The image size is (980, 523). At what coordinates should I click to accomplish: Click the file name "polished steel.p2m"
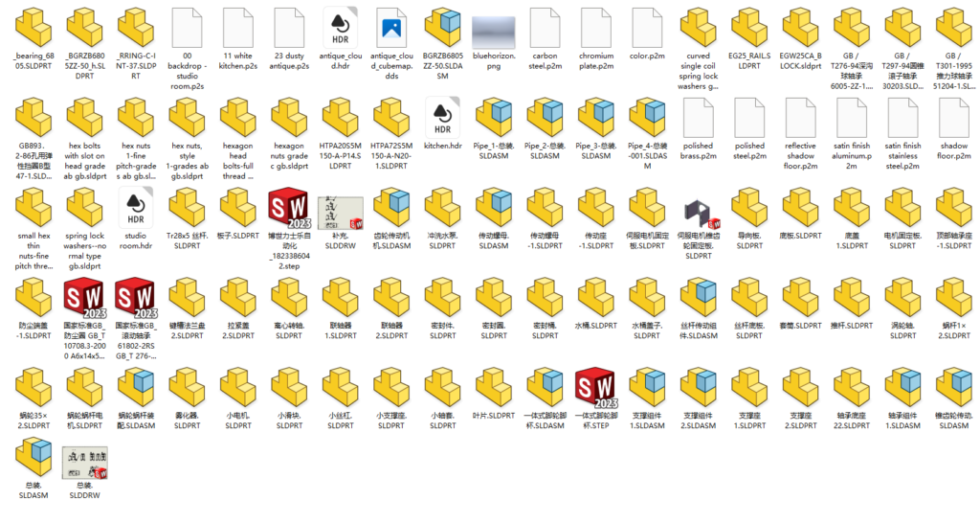(749, 150)
